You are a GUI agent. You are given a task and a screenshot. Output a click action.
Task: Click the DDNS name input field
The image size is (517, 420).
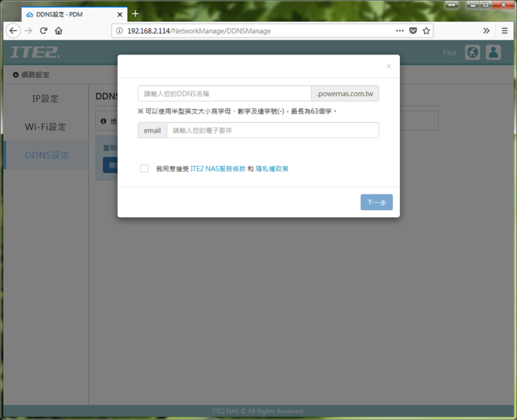tap(224, 94)
